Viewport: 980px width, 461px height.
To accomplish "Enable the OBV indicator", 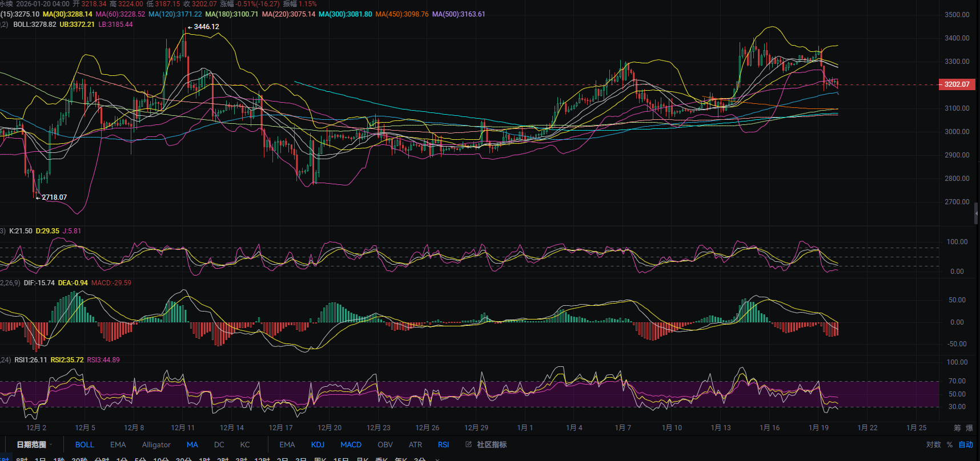I will tap(385, 444).
